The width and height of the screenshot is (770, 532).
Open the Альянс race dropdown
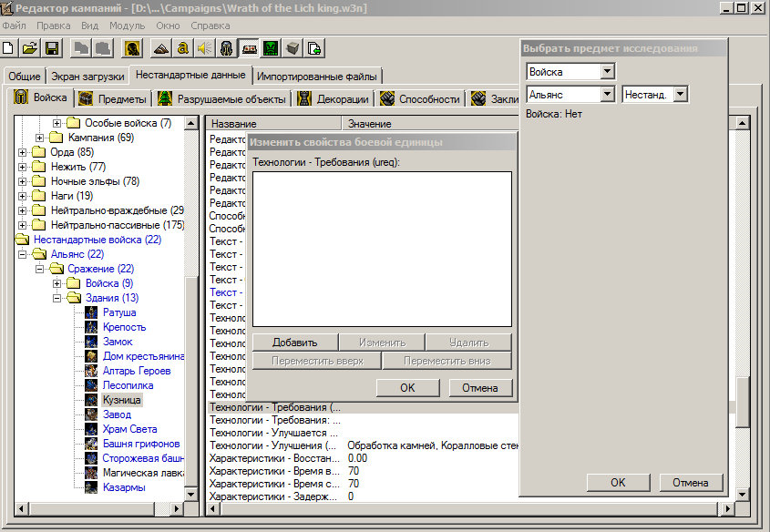click(x=608, y=94)
